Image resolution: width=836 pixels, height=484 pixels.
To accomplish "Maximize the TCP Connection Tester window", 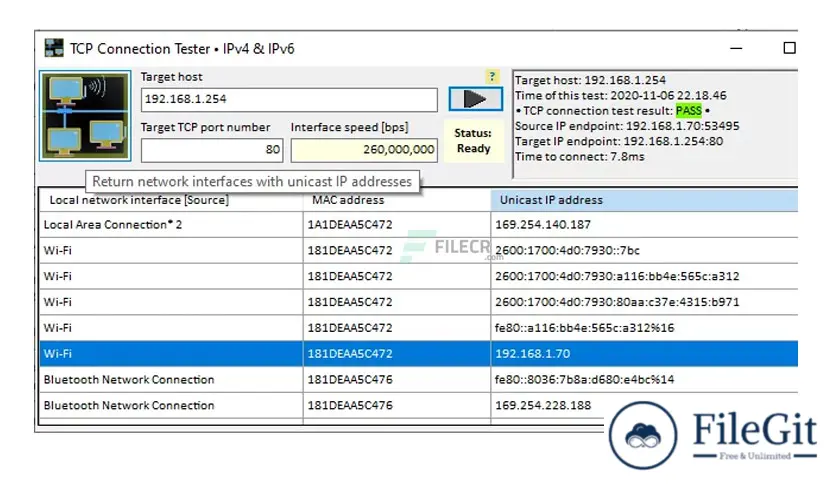I will [789, 48].
